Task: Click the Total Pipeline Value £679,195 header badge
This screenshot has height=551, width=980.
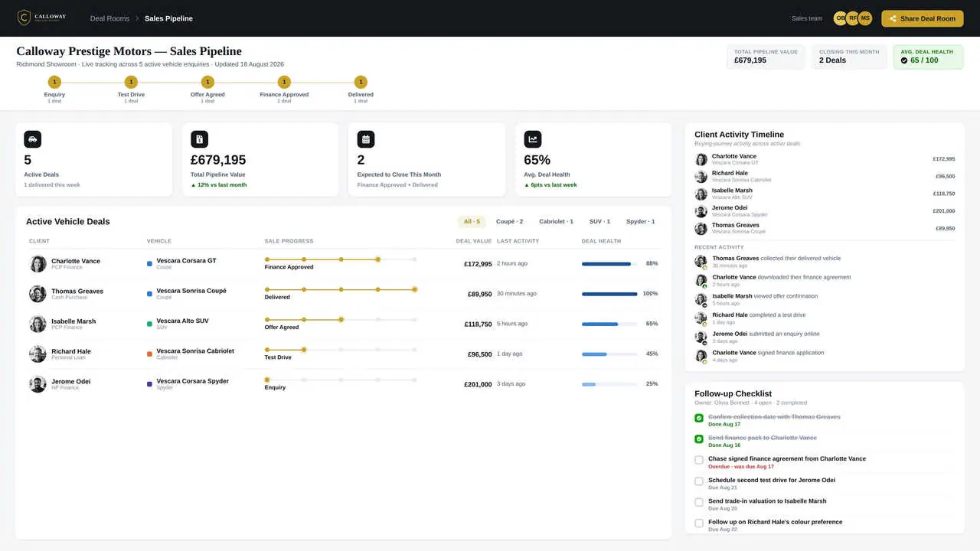Action: coord(766,57)
